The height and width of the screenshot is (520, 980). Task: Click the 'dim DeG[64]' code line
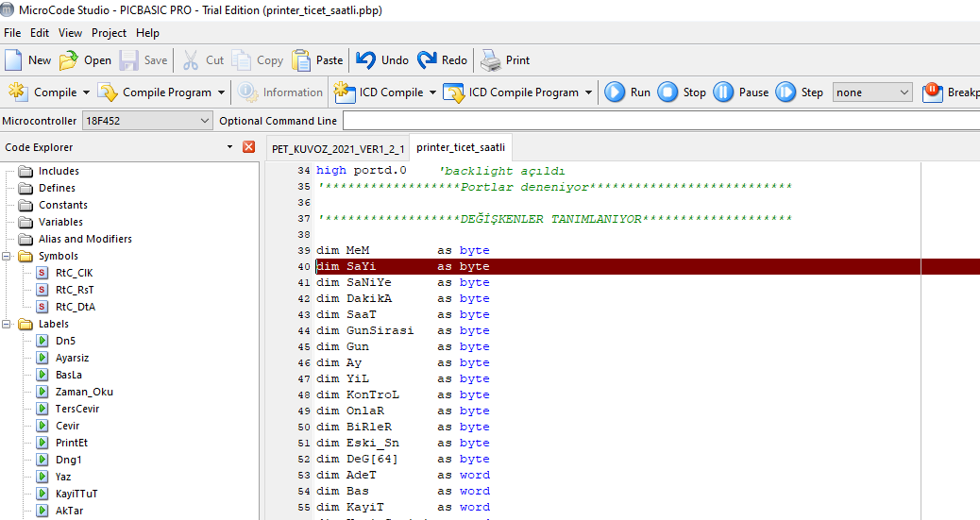pyautogui.click(x=403, y=459)
